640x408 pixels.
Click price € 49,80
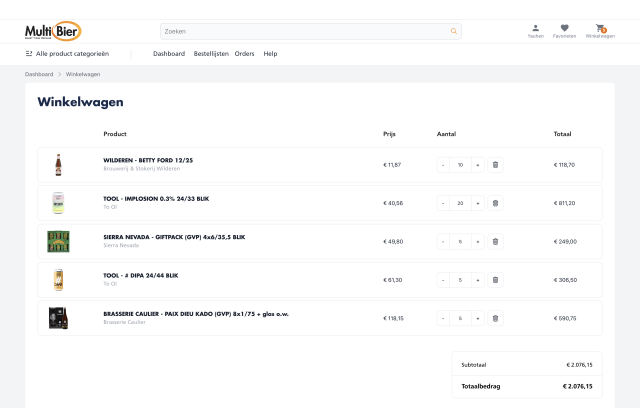(393, 242)
